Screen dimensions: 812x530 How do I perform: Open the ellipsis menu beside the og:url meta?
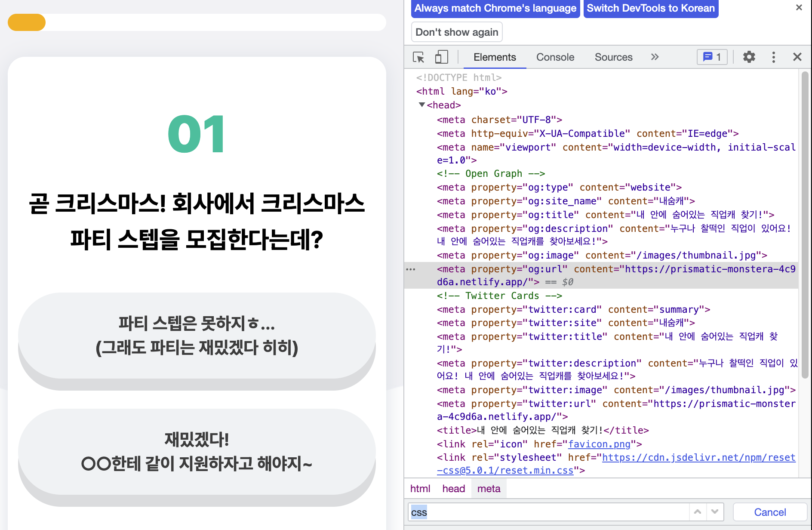(411, 269)
